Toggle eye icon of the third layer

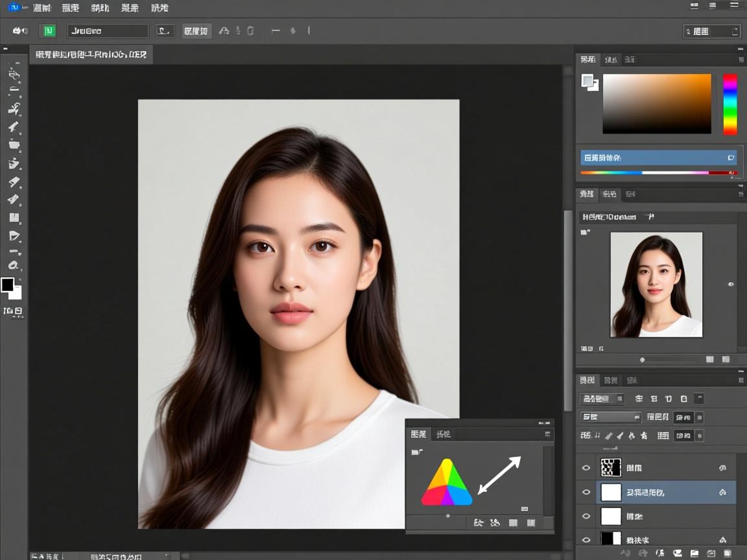[x=586, y=517]
